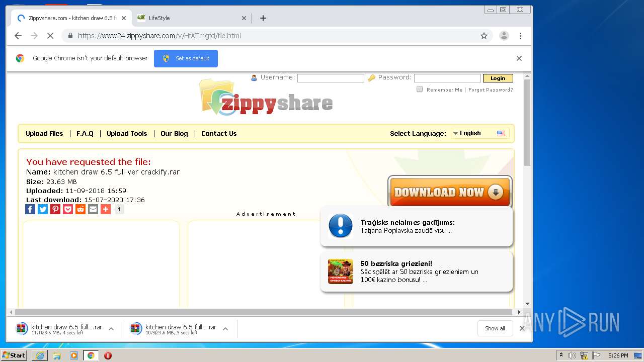View site security padlock info
This screenshot has width=644, height=362.
click(x=70, y=36)
